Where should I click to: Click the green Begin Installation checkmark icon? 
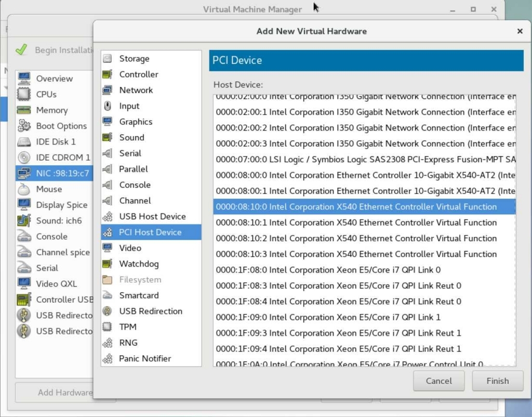(21, 50)
